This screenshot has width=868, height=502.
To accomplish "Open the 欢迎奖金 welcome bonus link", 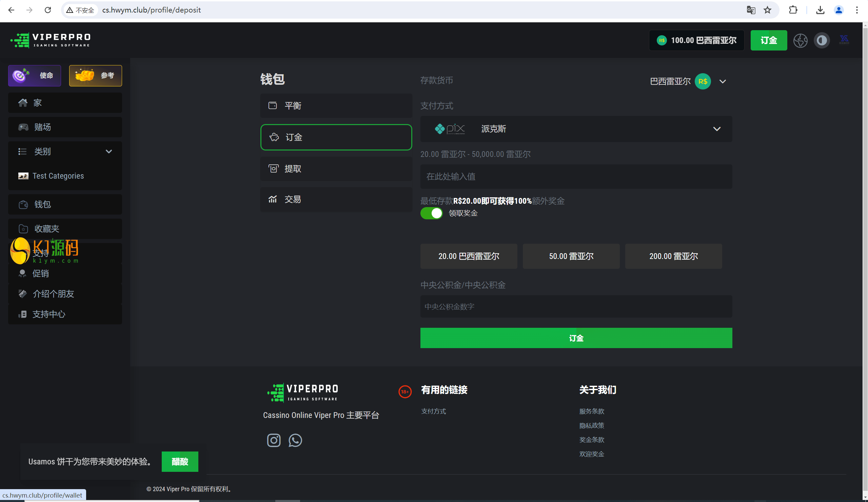I will click(x=592, y=454).
